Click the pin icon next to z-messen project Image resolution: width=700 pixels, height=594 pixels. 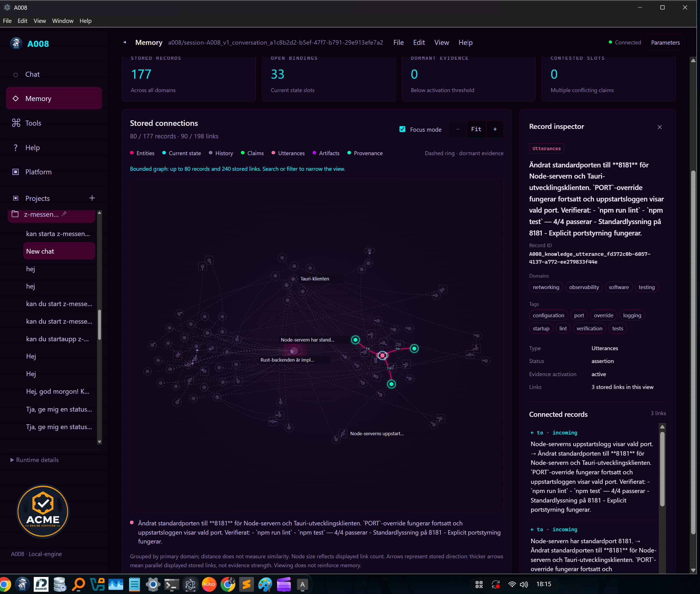pos(64,213)
